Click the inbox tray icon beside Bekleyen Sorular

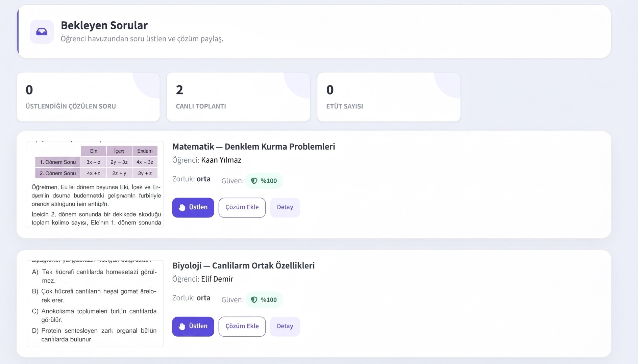click(x=42, y=32)
